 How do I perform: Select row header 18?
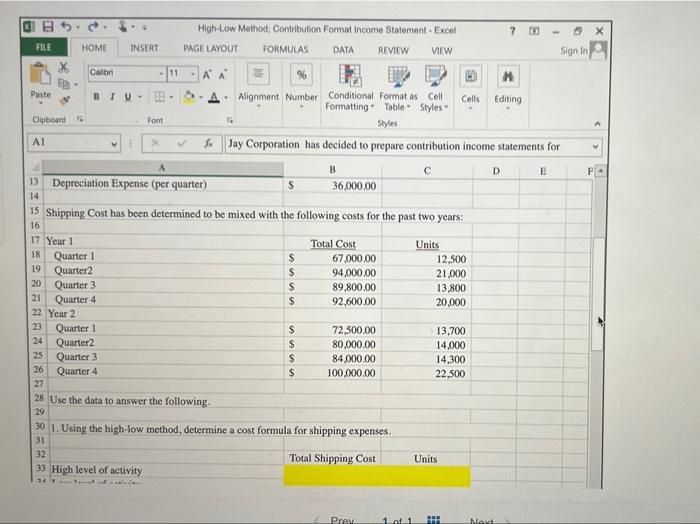pos(36,255)
